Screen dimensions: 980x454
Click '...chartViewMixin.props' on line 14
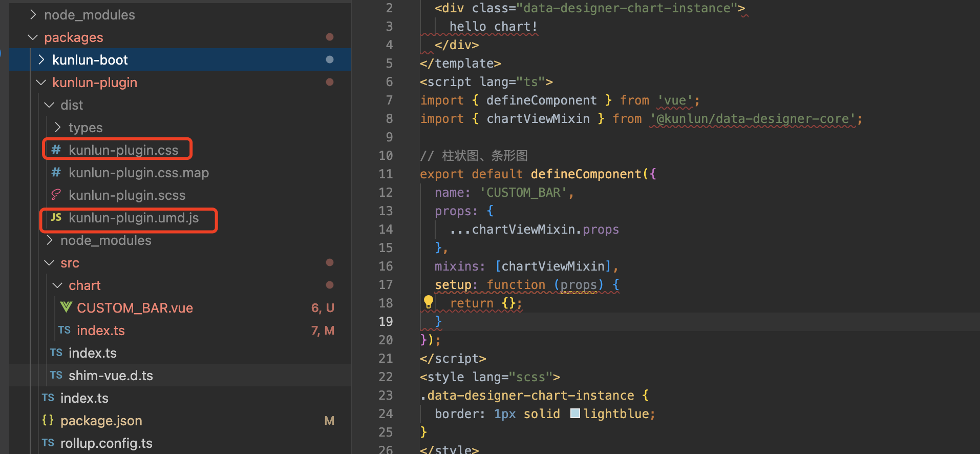click(x=534, y=230)
